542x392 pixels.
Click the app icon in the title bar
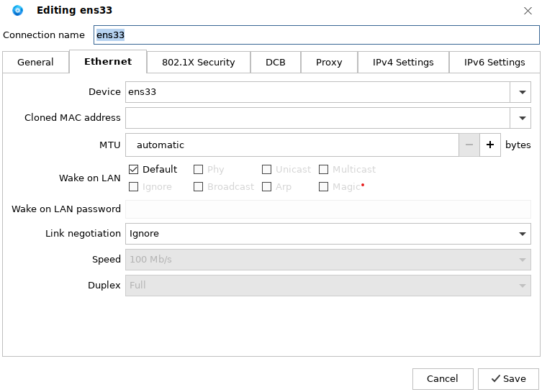18,10
